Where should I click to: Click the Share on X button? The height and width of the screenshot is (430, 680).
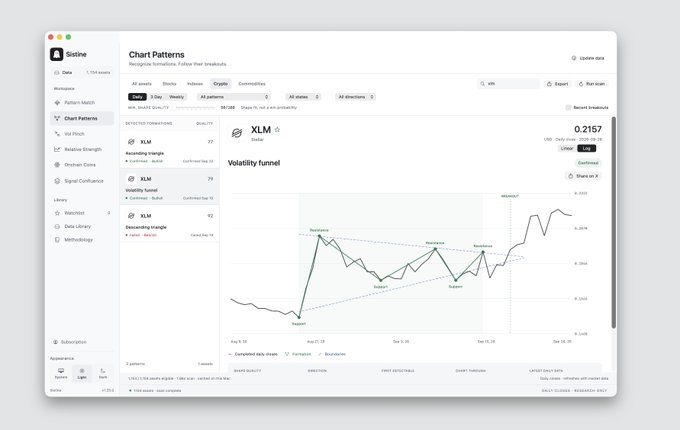(583, 176)
